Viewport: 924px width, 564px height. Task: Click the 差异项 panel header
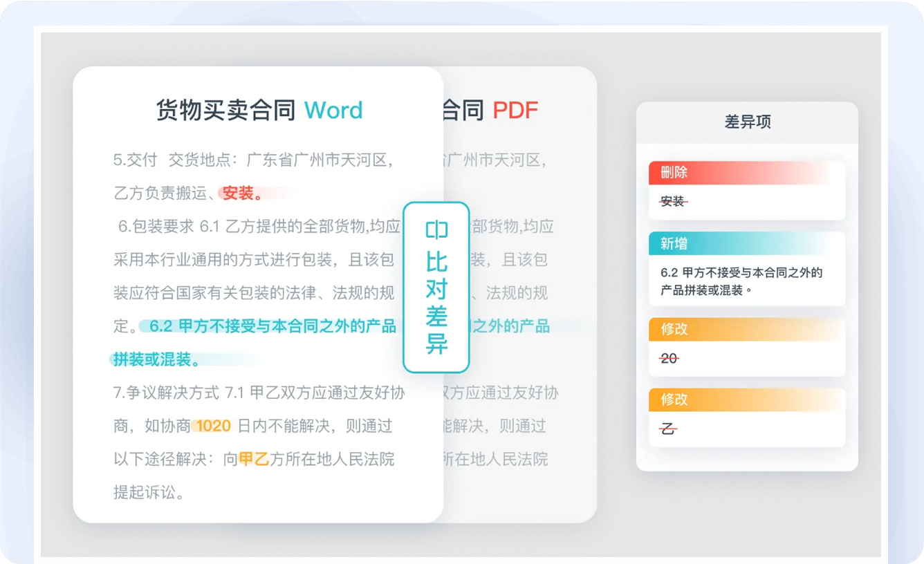point(747,122)
